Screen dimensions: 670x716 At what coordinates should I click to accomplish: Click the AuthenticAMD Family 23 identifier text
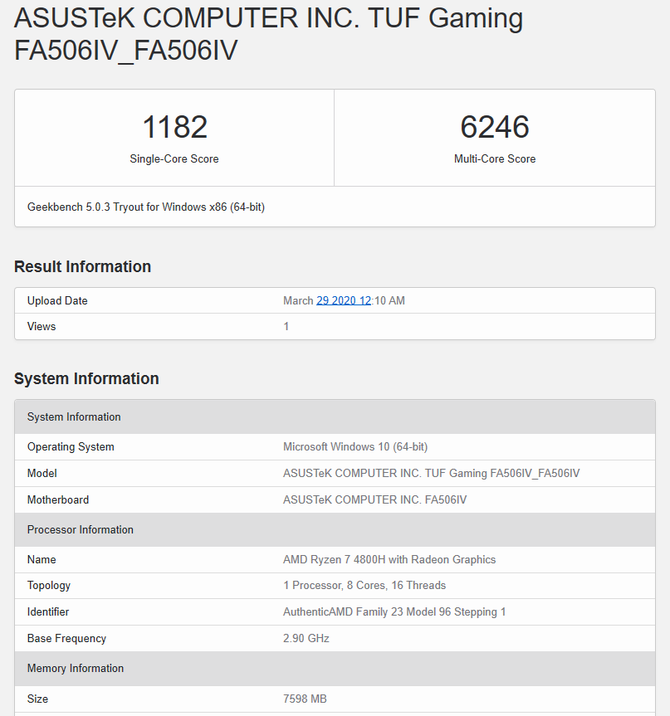tap(394, 612)
